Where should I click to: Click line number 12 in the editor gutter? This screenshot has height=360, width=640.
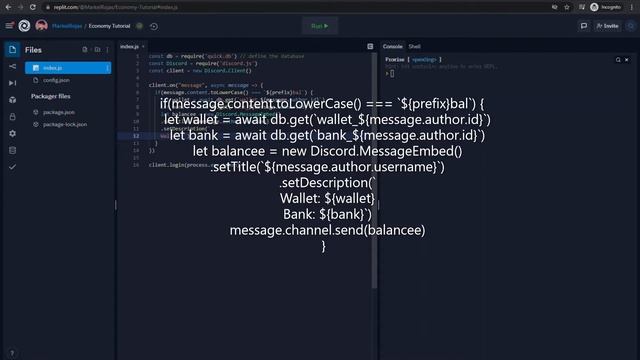pos(136,136)
